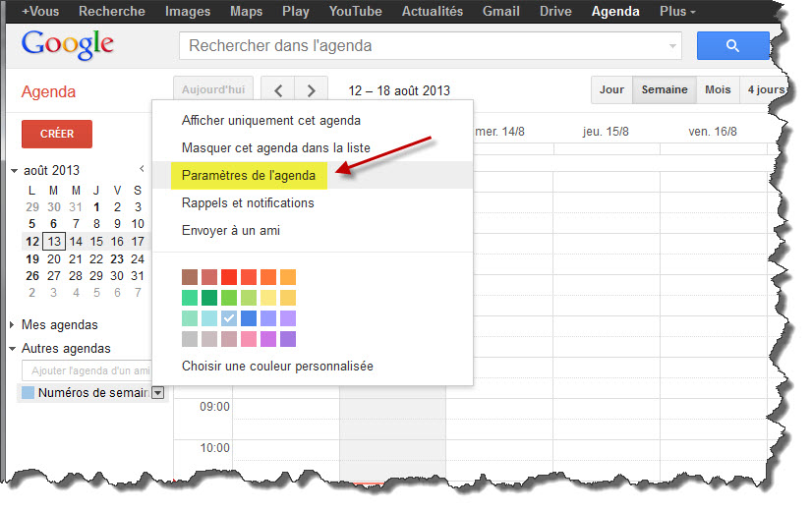The image size is (812, 511).
Task: Open YouTube link in top bar
Action: 355,12
